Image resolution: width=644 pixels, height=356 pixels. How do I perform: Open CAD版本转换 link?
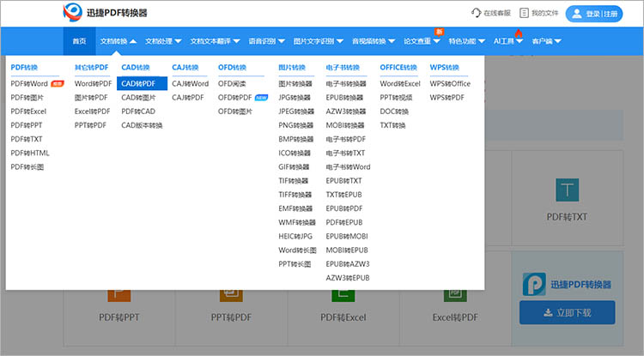click(142, 125)
